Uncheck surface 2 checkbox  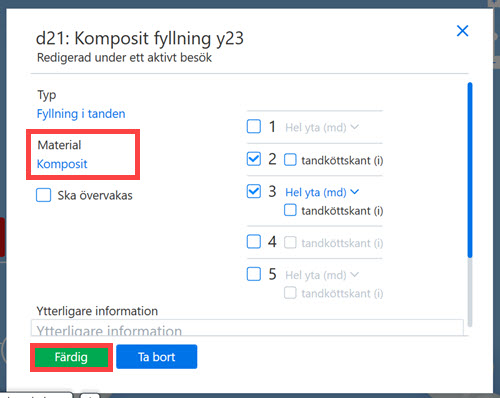pyautogui.click(x=254, y=159)
